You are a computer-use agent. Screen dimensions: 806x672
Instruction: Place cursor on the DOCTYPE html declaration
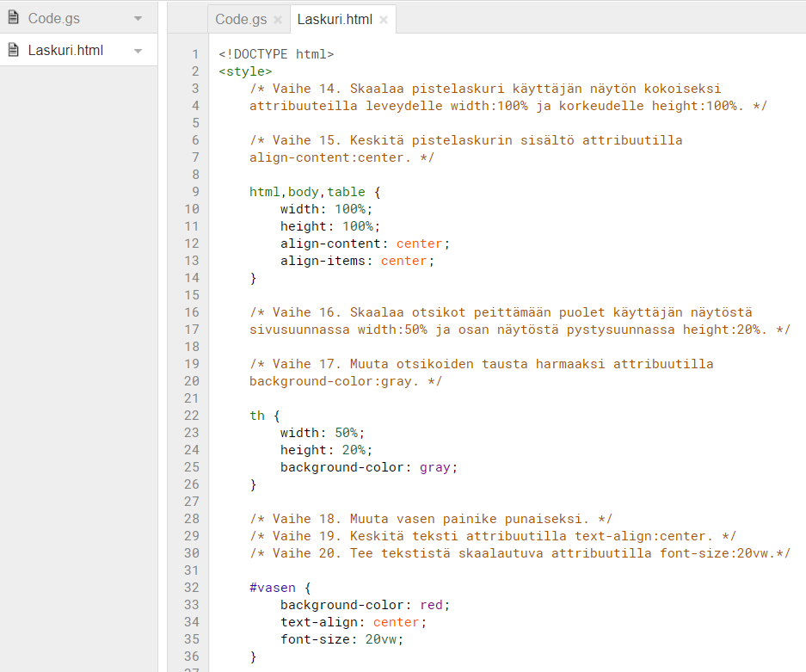(275, 54)
